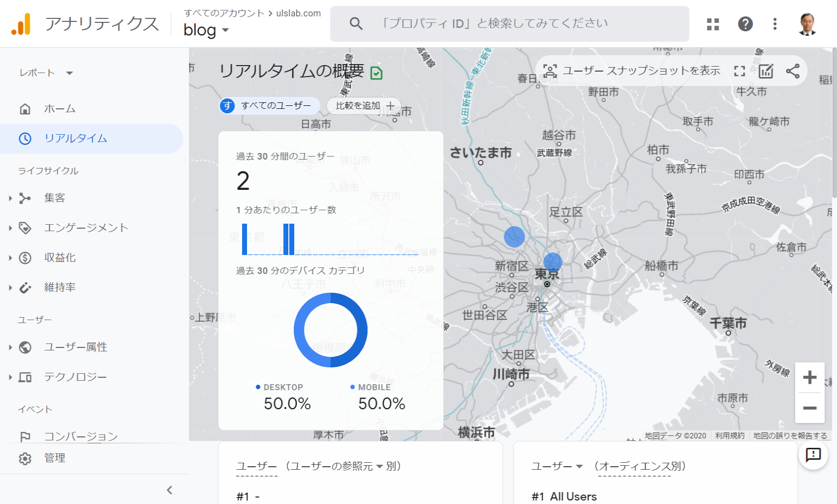Screen dimensions: 837x504
Task: Open the three-dot more options menu
Action: (x=775, y=24)
